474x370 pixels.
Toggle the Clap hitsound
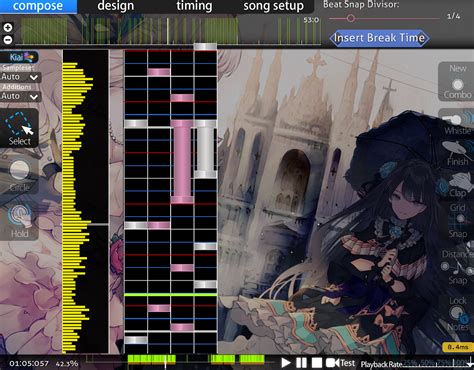click(x=458, y=185)
